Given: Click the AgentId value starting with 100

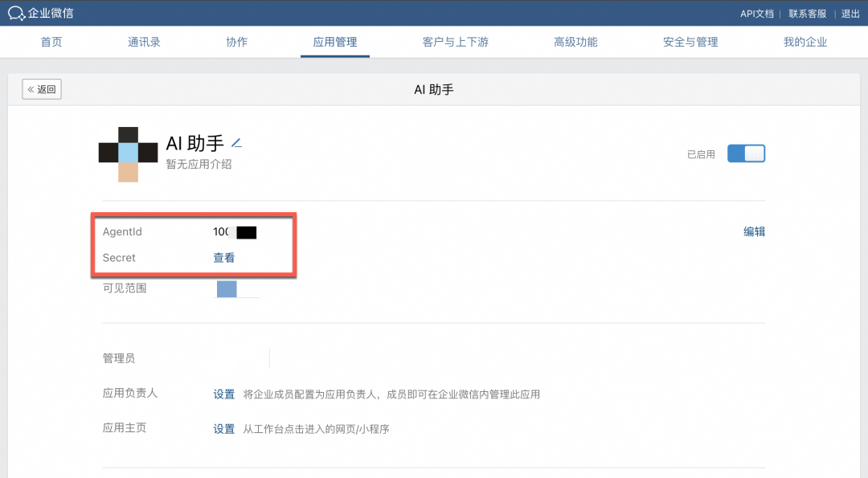Looking at the screenshot, I should tap(235, 232).
